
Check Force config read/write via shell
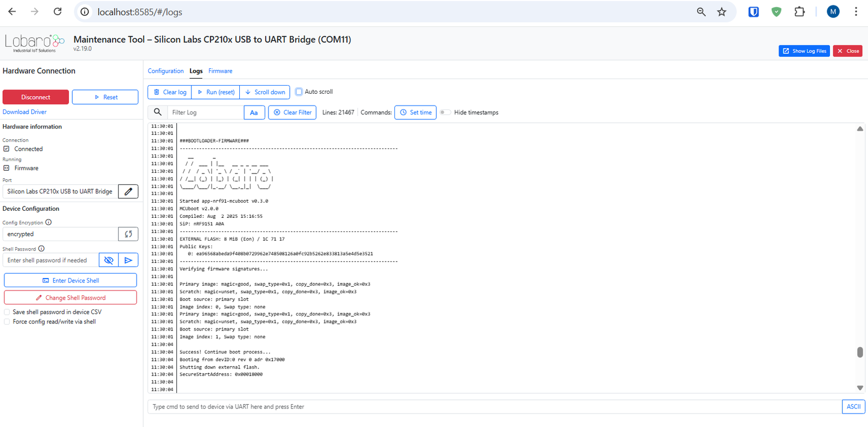[7, 322]
